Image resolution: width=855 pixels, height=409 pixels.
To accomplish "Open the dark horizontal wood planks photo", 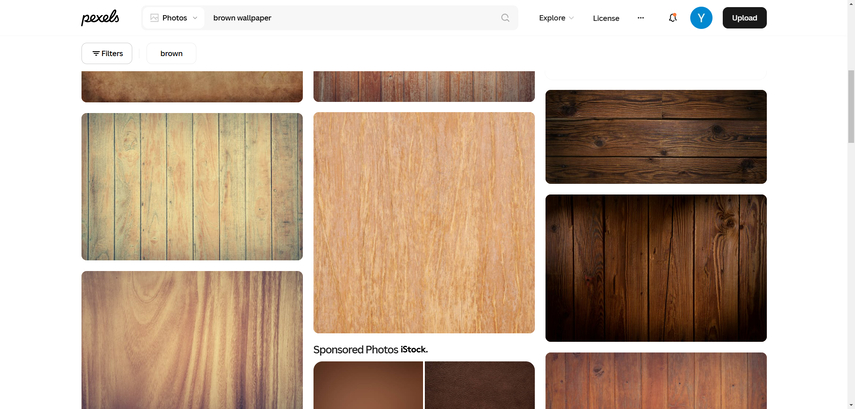I will point(656,137).
